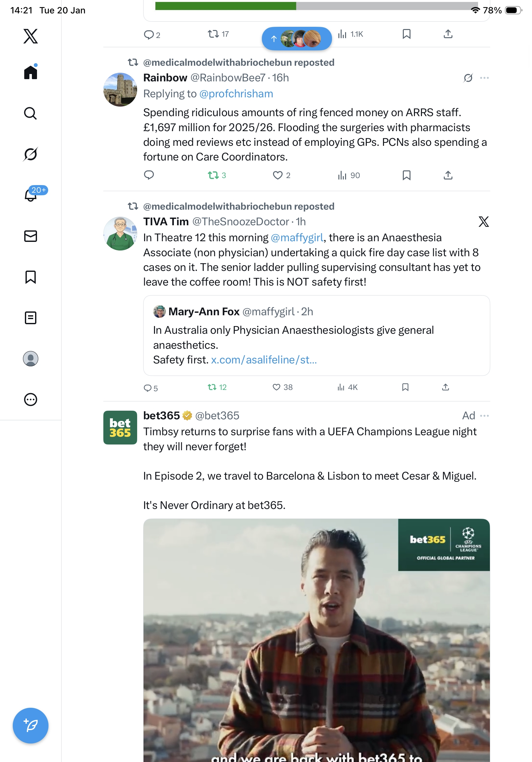Open Direct Messages envelope icon

[x=31, y=236]
